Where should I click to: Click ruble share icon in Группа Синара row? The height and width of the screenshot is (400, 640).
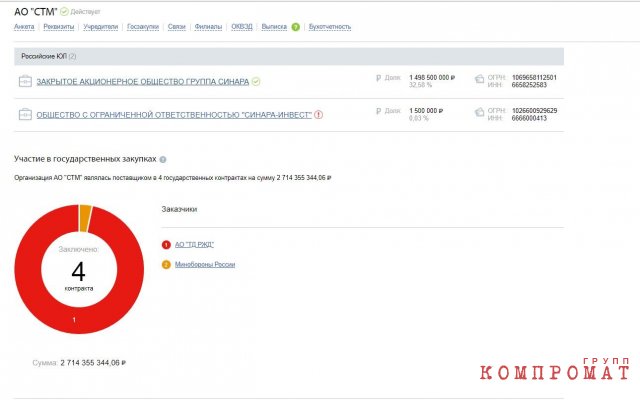(x=378, y=78)
